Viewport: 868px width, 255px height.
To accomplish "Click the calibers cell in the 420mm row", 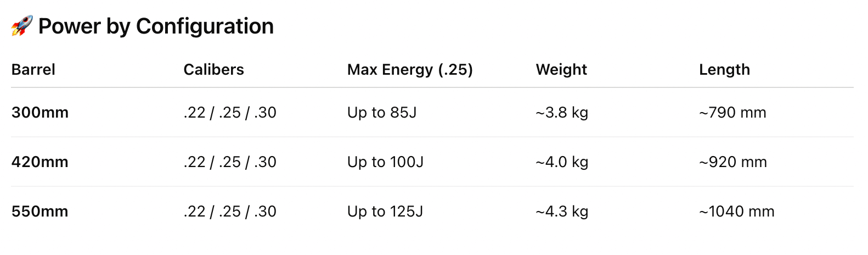I will click(230, 162).
